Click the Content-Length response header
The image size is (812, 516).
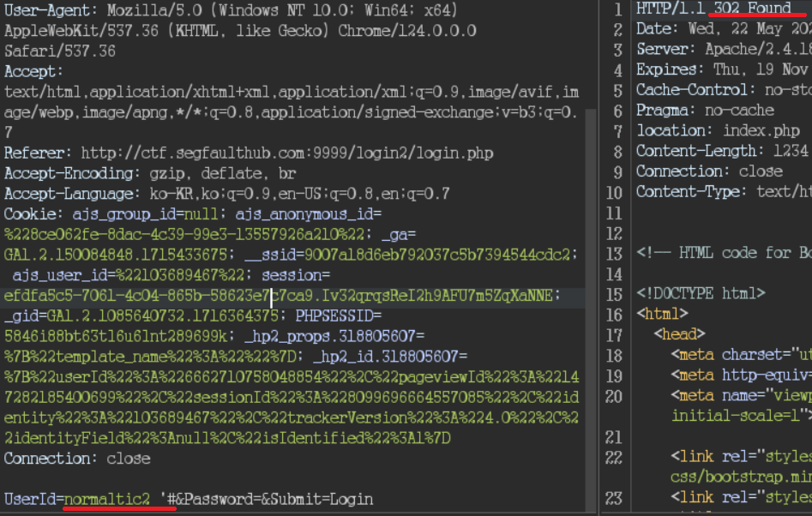coord(723,151)
